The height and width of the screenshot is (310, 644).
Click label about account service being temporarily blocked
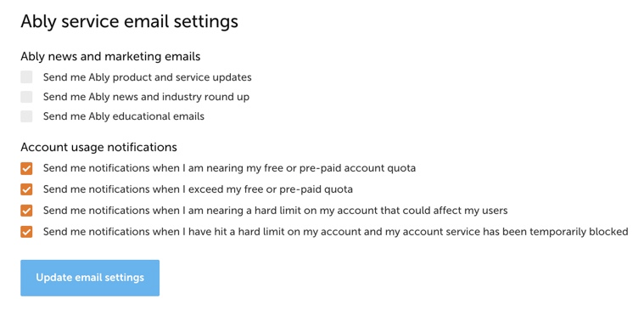[x=335, y=232]
